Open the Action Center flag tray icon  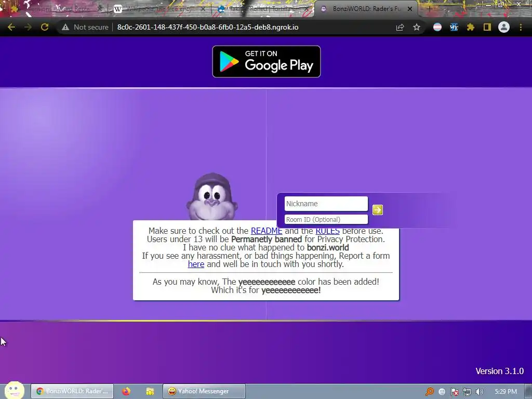pos(454,392)
